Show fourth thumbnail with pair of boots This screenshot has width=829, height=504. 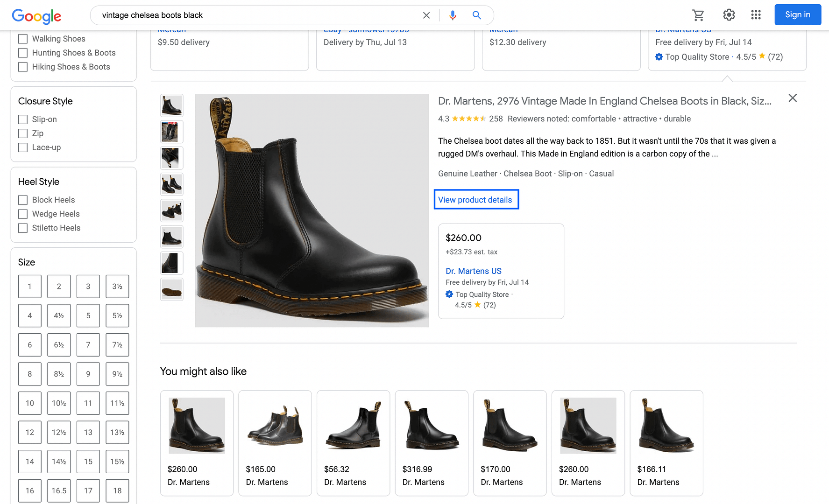tap(172, 184)
